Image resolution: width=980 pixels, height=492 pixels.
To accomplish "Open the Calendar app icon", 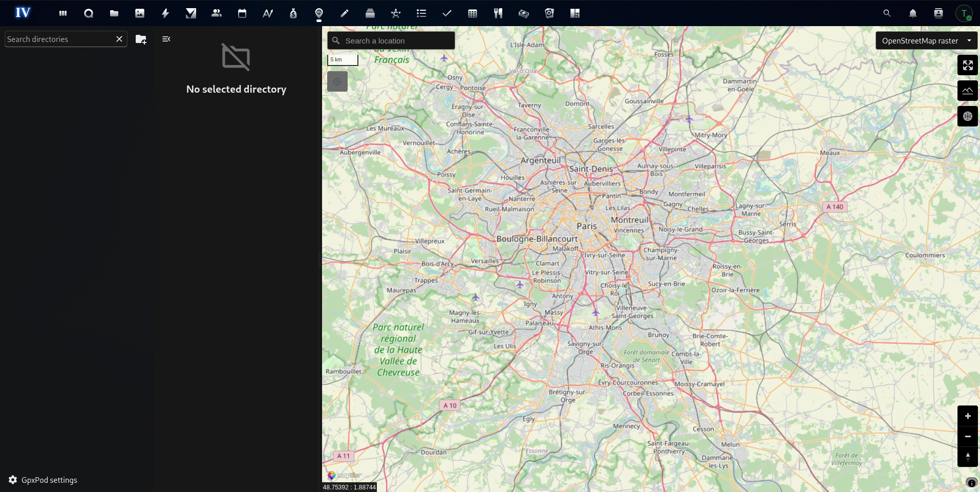I will (242, 13).
